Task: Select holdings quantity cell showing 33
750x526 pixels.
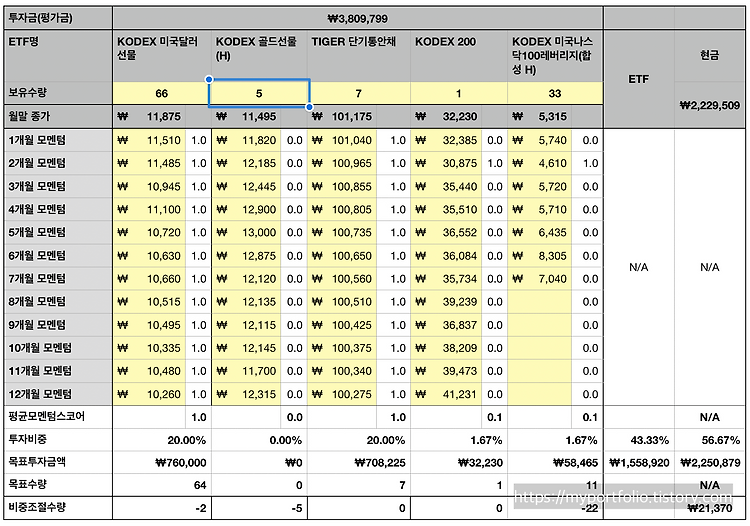Action: click(555, 93)
